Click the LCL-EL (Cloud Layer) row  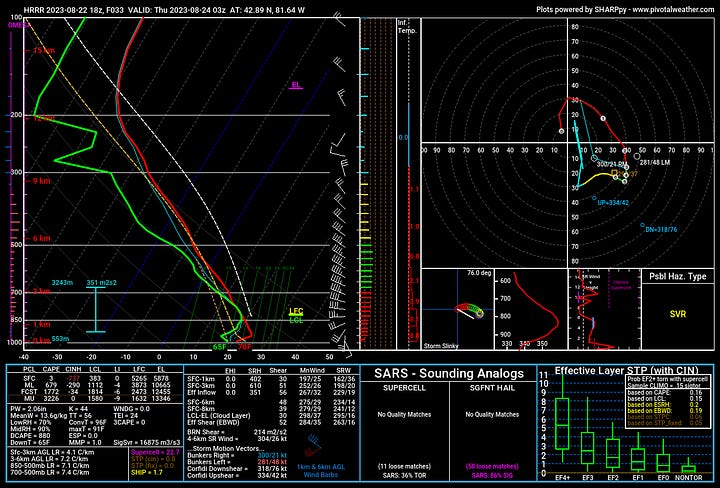[219, 415]
